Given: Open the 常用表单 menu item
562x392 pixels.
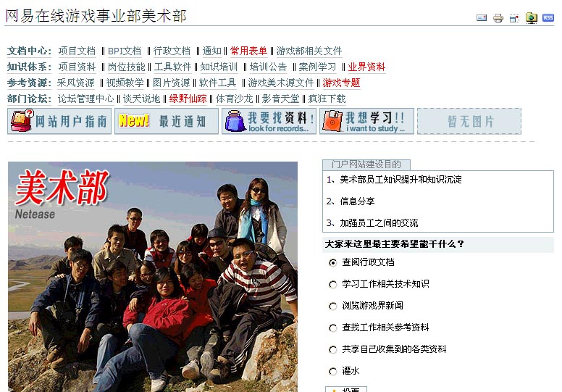Looking at the screenshot, I should click(248, 51).
